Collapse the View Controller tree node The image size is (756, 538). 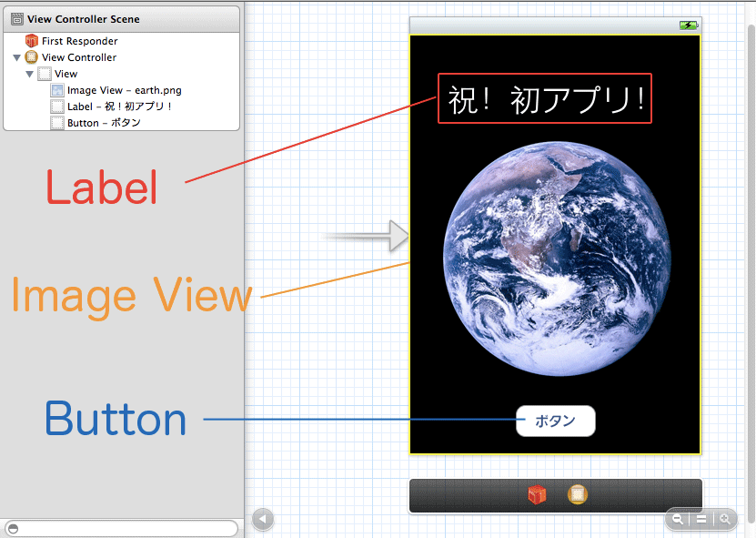tap(17, 57)
